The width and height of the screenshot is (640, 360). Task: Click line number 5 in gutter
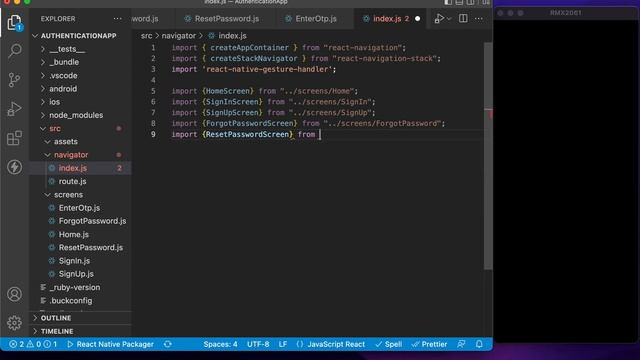point(153,91)
